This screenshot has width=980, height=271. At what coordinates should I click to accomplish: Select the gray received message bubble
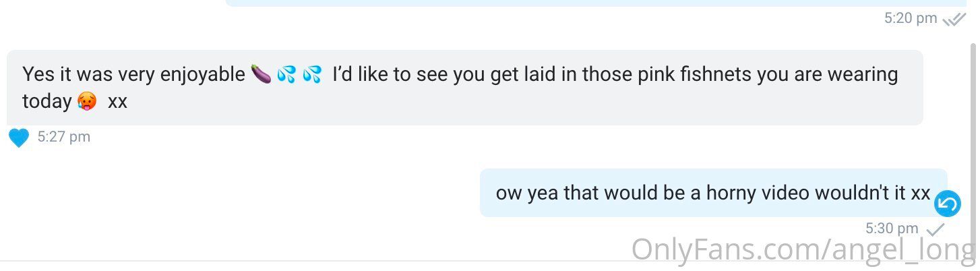[x=464, y=88]
